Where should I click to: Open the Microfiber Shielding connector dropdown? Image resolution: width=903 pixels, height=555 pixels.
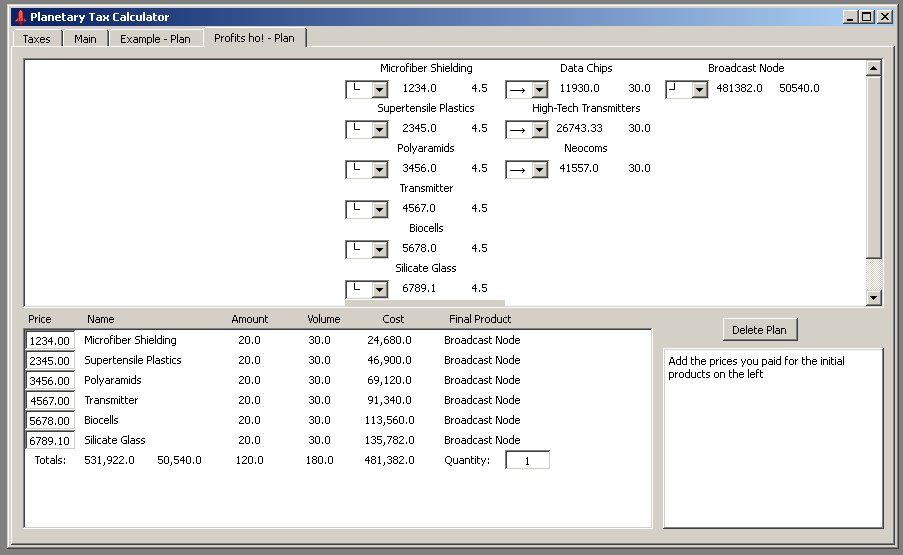coord(379,90)
